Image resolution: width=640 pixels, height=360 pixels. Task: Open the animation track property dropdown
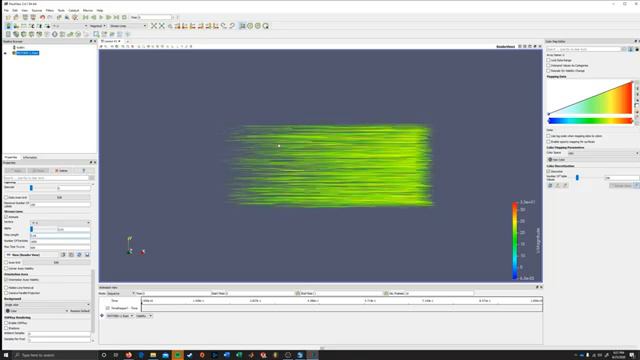(144, 316)
